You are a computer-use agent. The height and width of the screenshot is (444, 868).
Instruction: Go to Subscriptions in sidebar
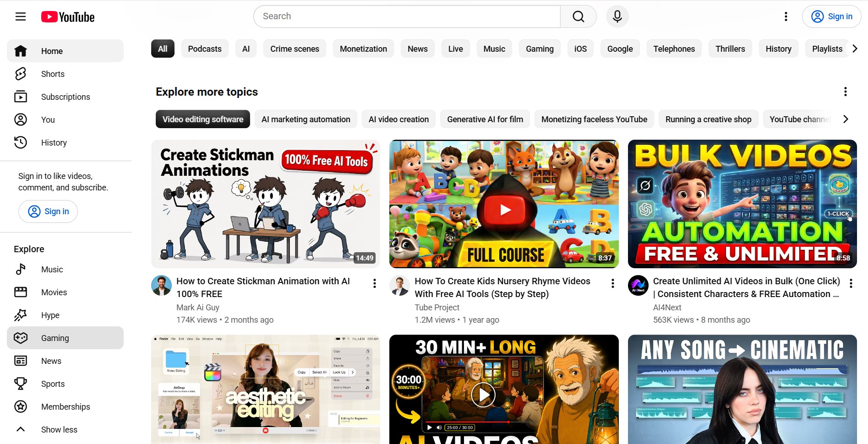[x=65, y=97]
